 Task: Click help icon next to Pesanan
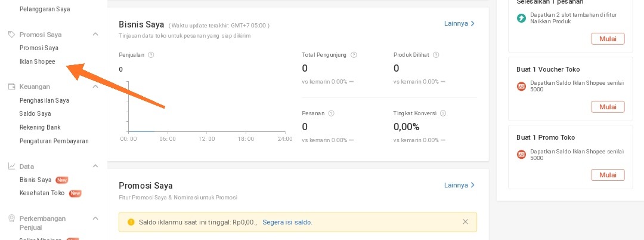pos(331,113)
